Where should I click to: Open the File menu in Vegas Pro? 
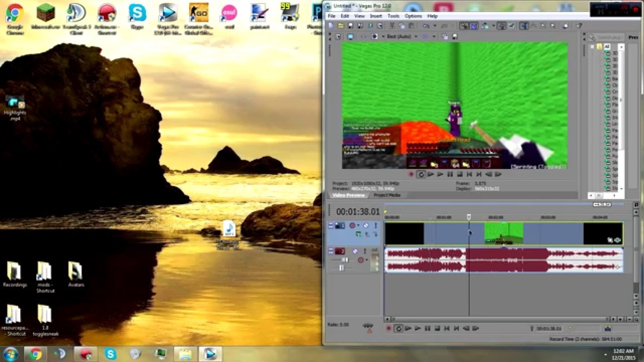(332, 16)
